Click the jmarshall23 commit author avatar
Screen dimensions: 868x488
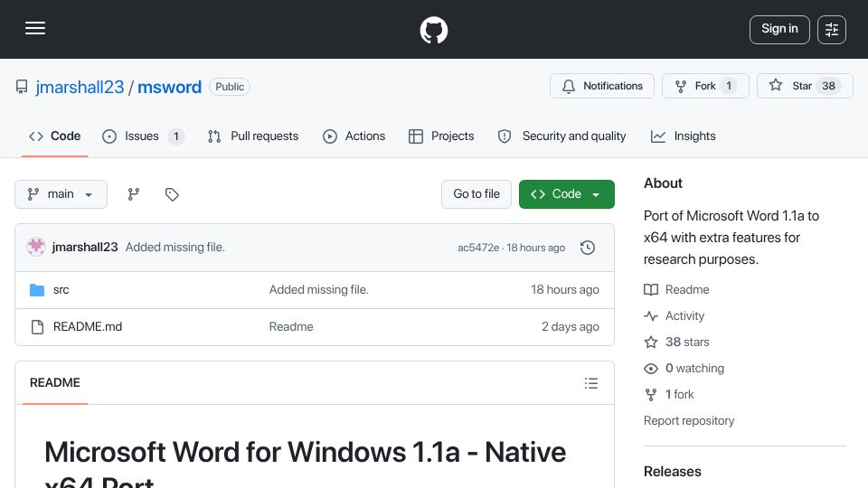[36, 247]
